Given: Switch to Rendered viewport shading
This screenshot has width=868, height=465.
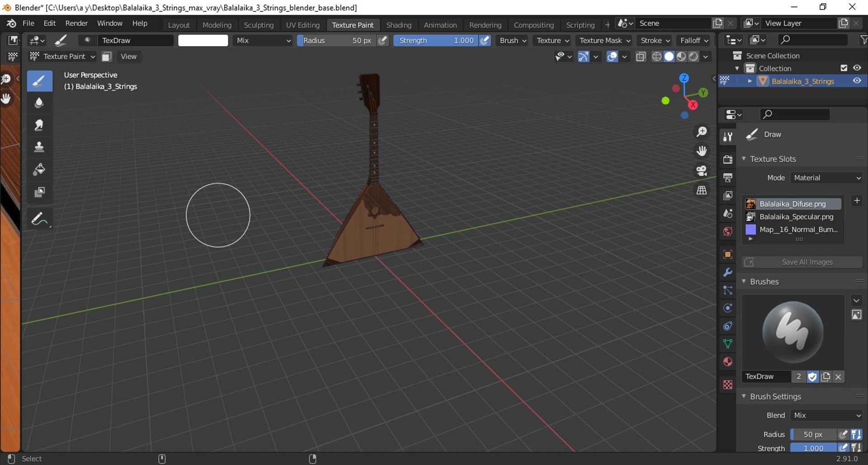Looking at the screenshot, I should [x=693, y=57].
